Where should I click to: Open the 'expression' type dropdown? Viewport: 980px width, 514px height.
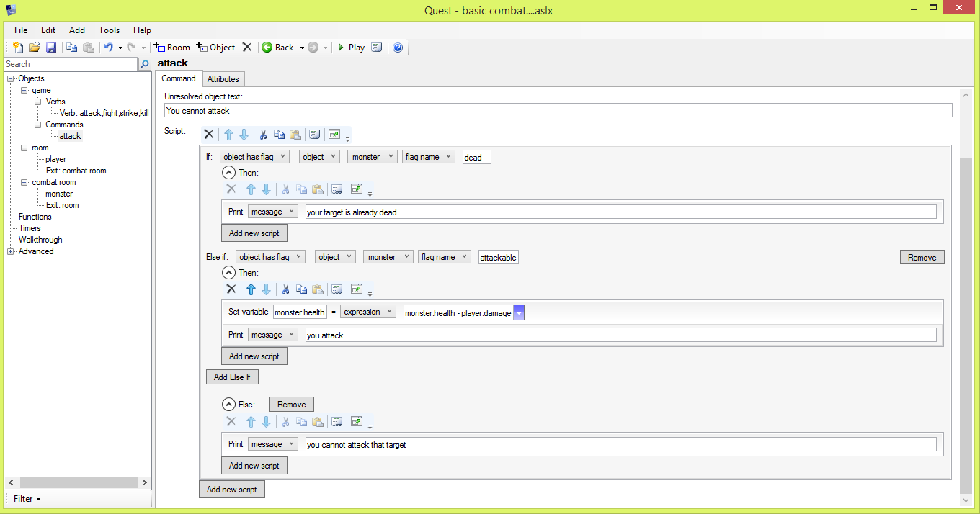tap(367, 312)
